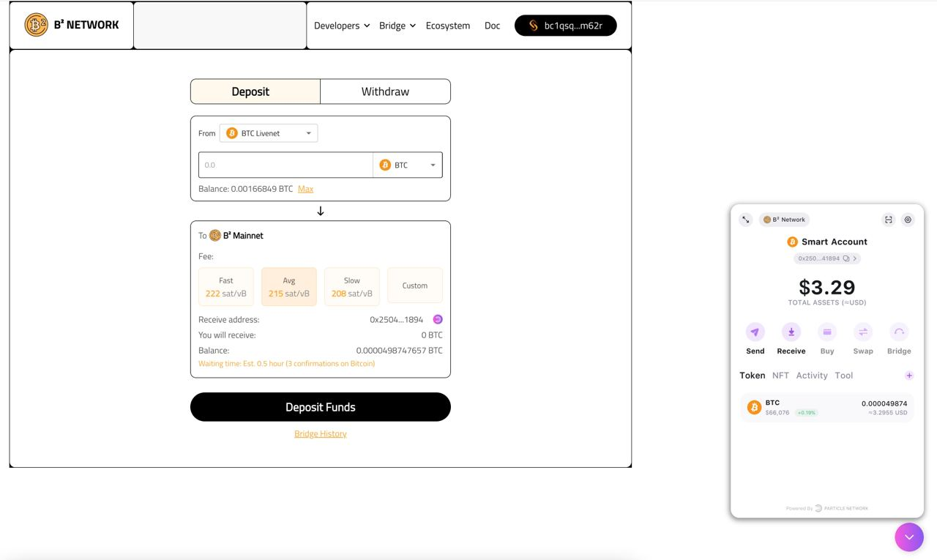Viewport: 937px width, 560px height.
Task: Click the $3.29 total assets value
Action: pos(827,287)
